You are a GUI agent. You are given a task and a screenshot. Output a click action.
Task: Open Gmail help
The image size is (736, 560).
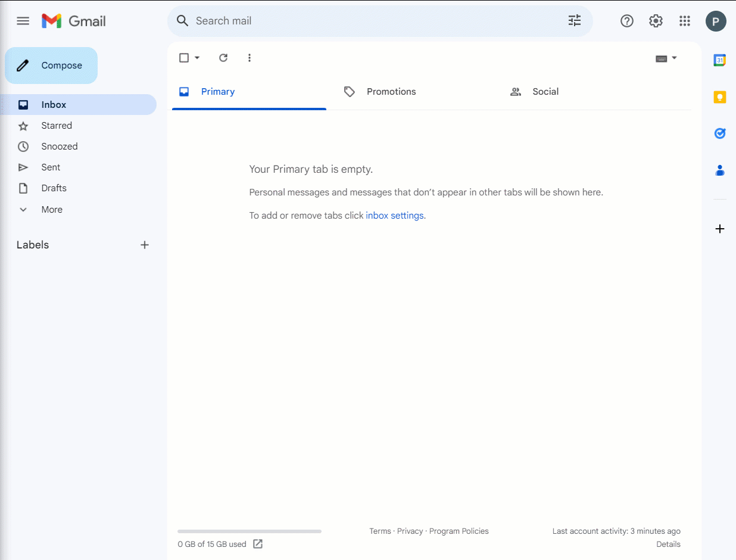[627, 21]
